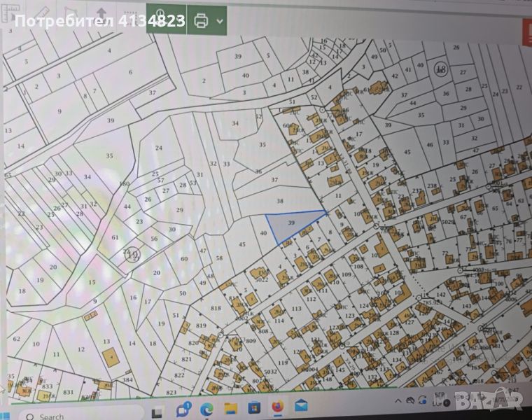Click parcel 384 at the bottom
Image resolution: width=532 pixels, height=420 pixels.
pos(127,379)
